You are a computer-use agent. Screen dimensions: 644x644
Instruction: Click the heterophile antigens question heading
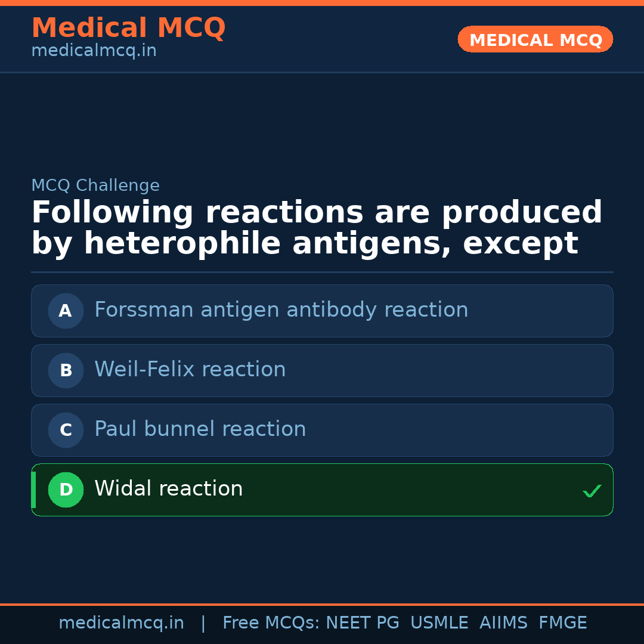tap(316, 228)
